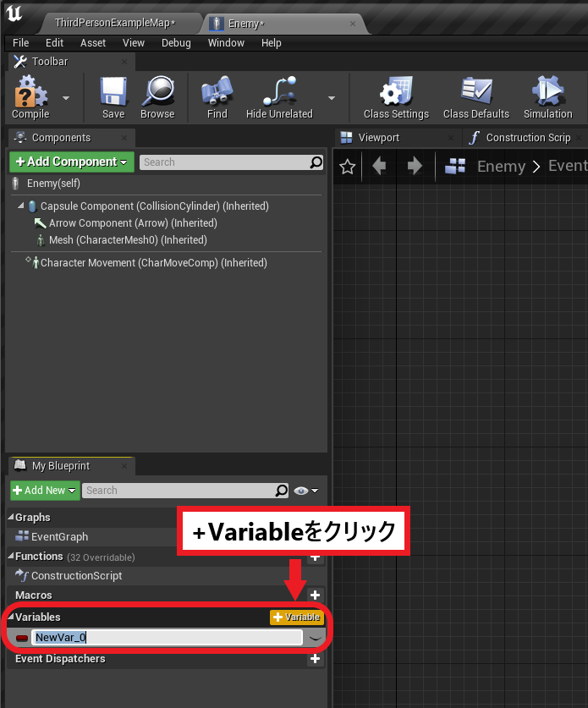Viewport: 588px width, 708px height.
Task: Click the +Variable button
Action: 297,617
